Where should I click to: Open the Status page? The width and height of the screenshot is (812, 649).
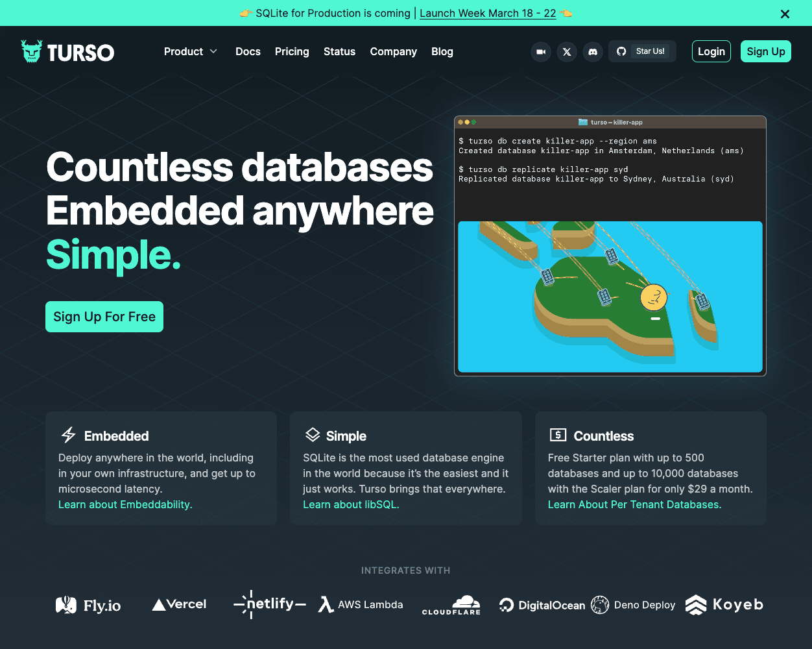click(x=340, y=51)
